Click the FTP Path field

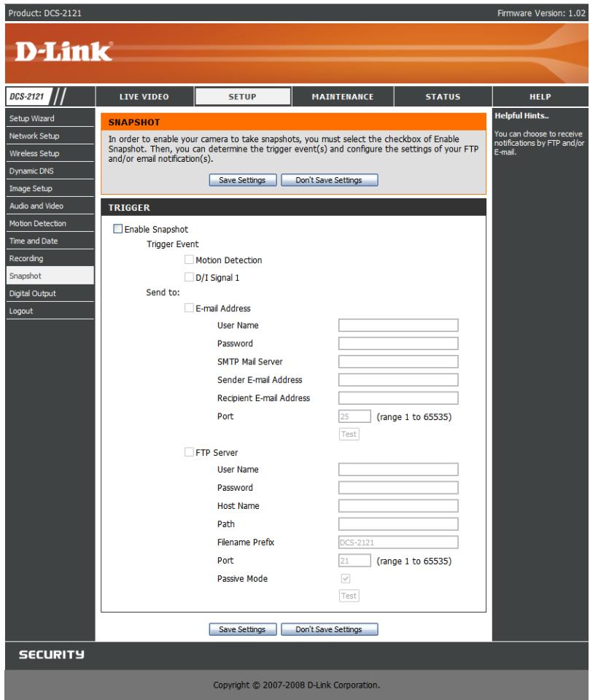398,524
